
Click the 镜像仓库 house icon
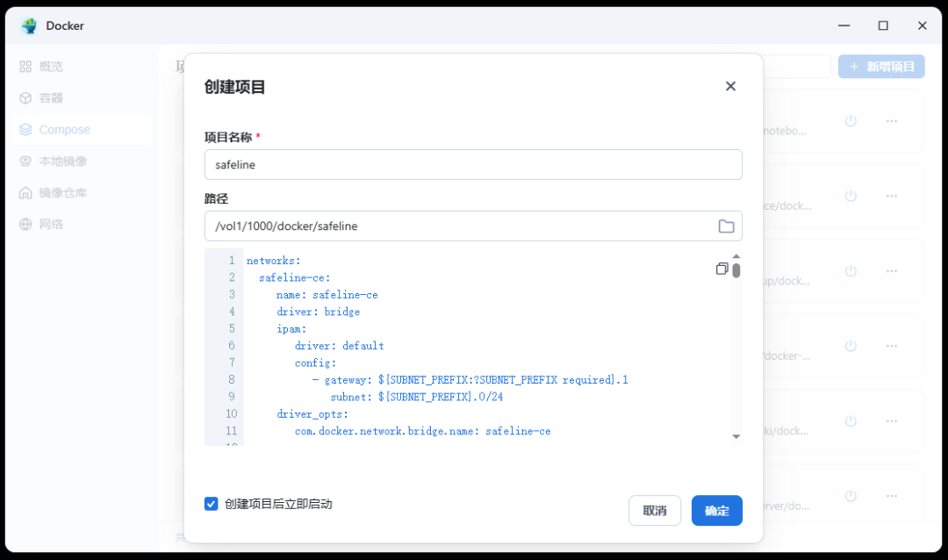coord(25,192)
